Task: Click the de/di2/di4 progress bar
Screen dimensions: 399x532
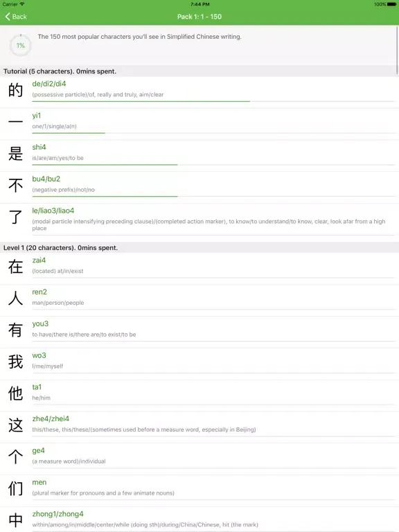Action: pyautogui.click(x=214, y=101)
